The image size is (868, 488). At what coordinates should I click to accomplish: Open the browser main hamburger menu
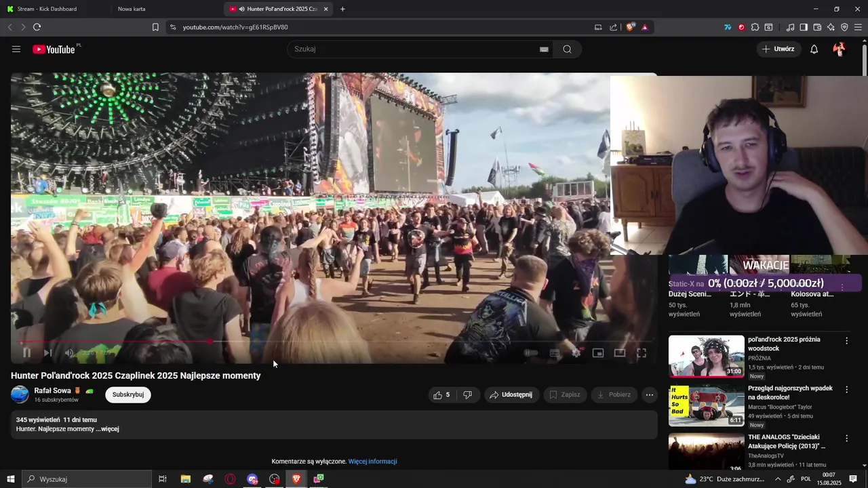coord(859,27)
